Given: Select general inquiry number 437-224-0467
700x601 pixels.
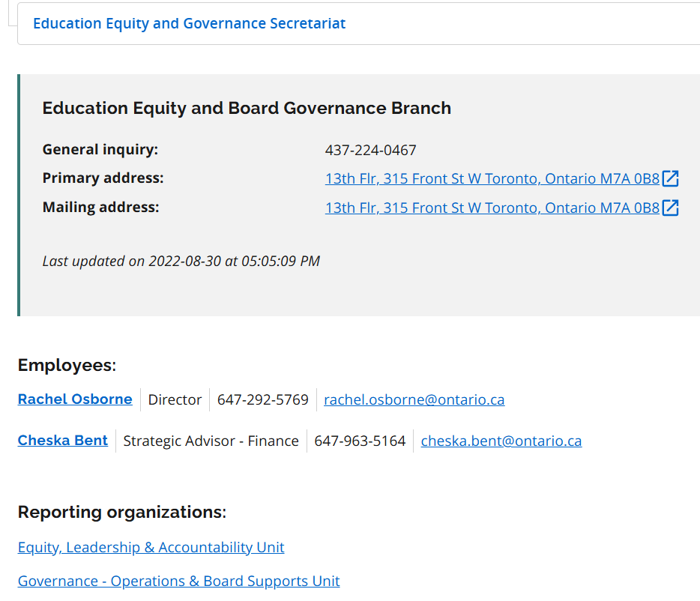Looking at the screenshot, I should point(370,150).
